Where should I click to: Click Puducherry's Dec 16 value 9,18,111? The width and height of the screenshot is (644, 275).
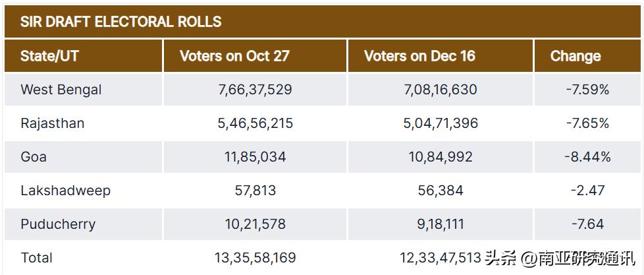[x=441, y=224]
